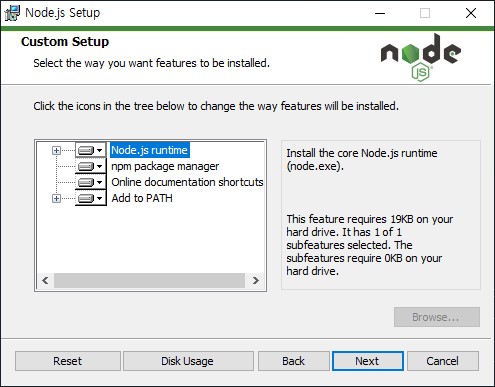495x387 pixels.
Task: Expand the Node.js runtime tree node
Action: coord(56,150)
